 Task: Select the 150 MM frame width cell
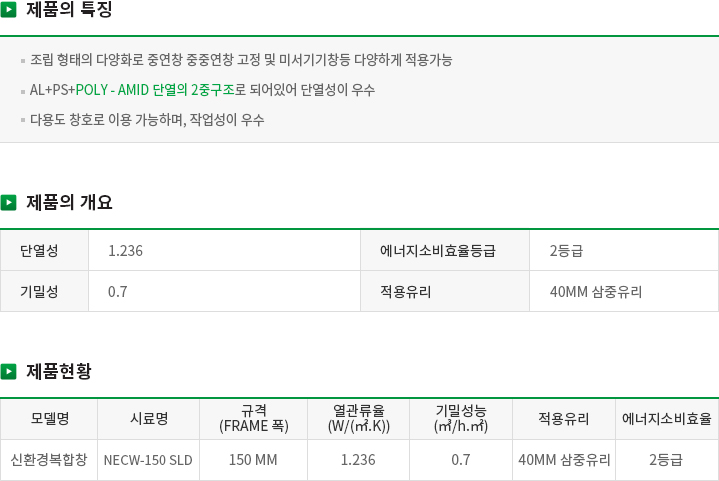tap(254, 459)
